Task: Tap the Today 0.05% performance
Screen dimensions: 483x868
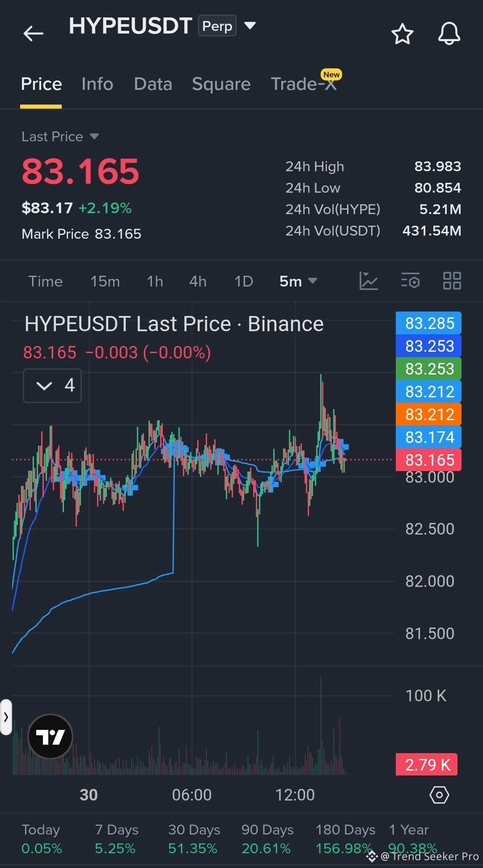Action: click(x=42, y=839)
